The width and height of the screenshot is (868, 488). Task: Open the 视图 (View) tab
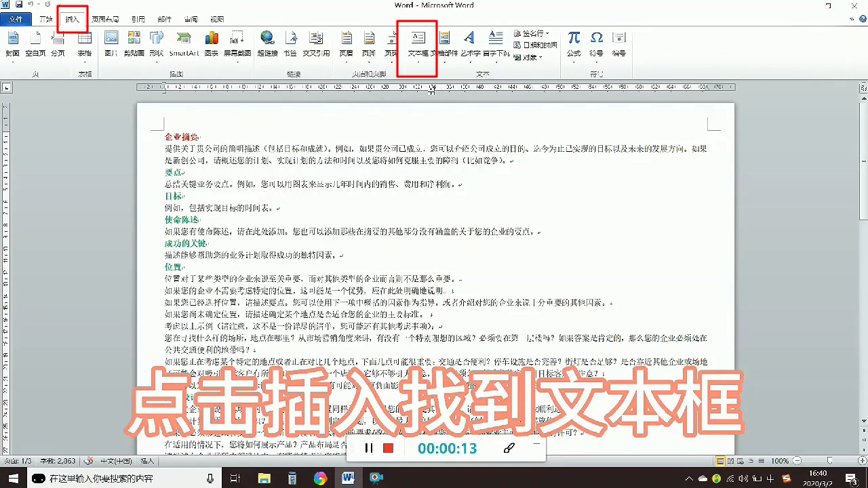pos(217,20)
